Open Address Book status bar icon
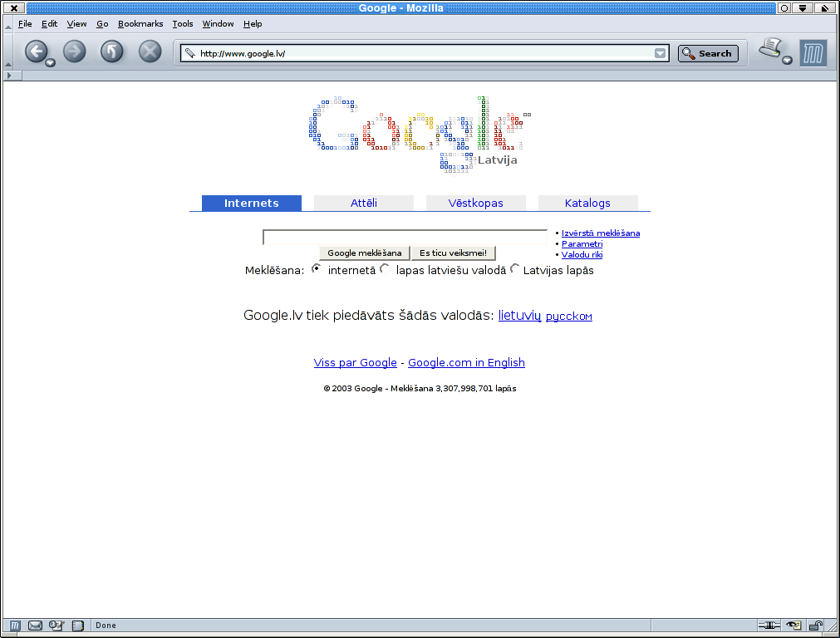Image resolution: width=840 pixels, height=638 pixels. pyautogui.click(x=78, y=626)
